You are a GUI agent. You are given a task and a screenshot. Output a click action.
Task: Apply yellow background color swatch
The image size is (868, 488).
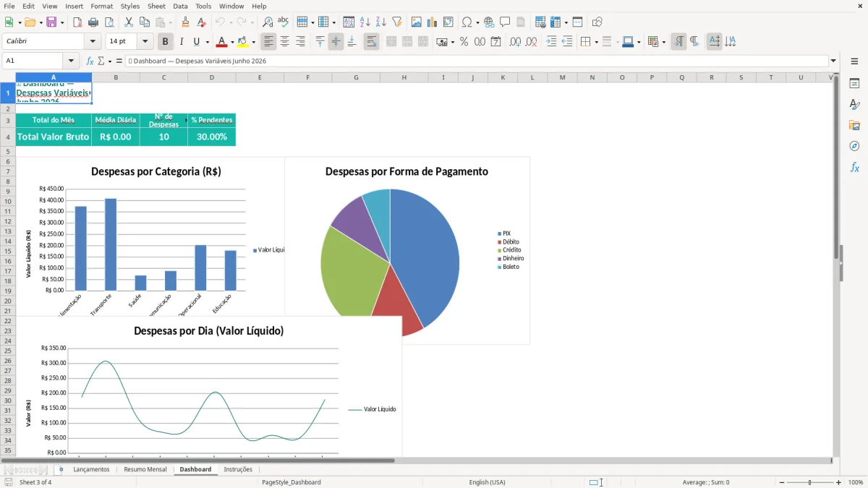[243, 42]
